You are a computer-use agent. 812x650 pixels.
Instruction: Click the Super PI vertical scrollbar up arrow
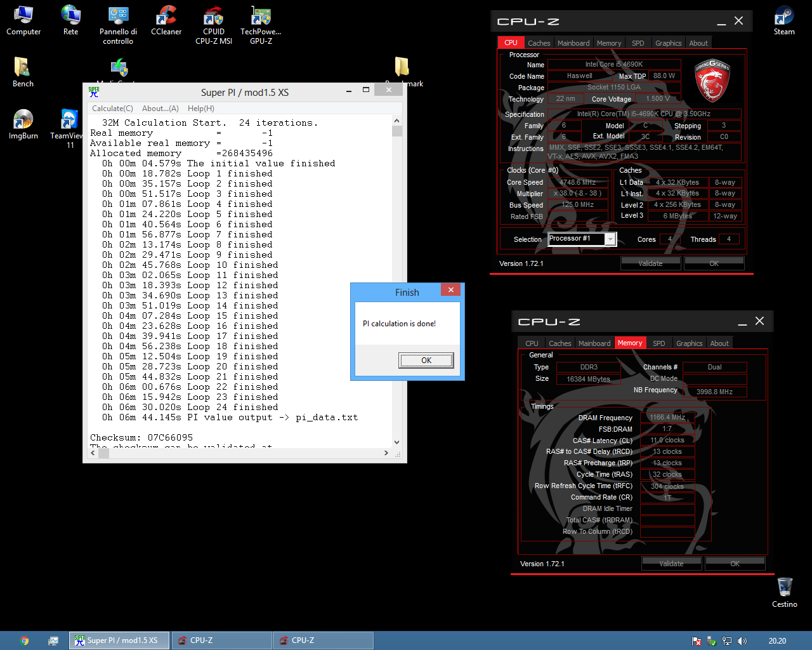pyautogui.click(x=397, y=121)
